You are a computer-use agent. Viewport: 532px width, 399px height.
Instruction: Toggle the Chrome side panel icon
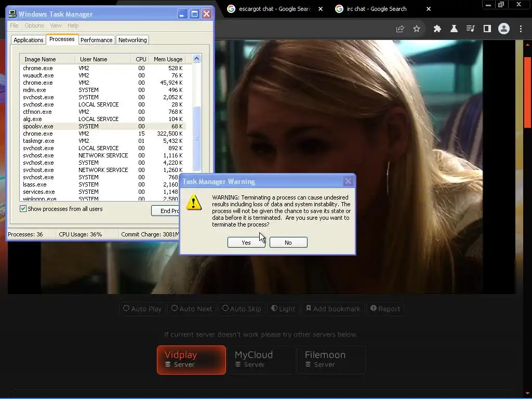coord(487,29)
